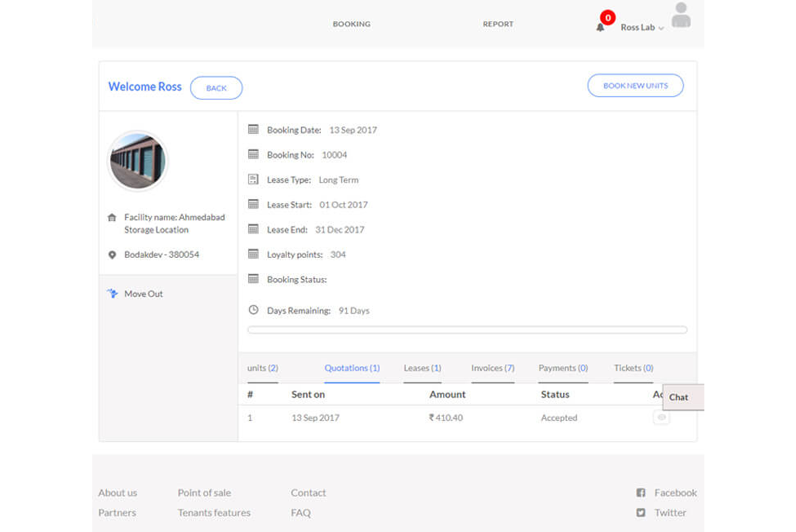Viewport: 796px width, 532px height.
Task: Click the Days Remaining clock icon
Action: pos(253,309)
